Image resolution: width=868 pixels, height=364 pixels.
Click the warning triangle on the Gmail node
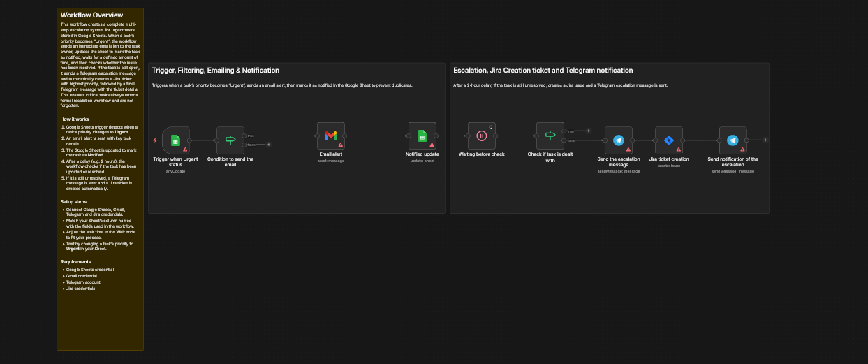coord(341,145)
